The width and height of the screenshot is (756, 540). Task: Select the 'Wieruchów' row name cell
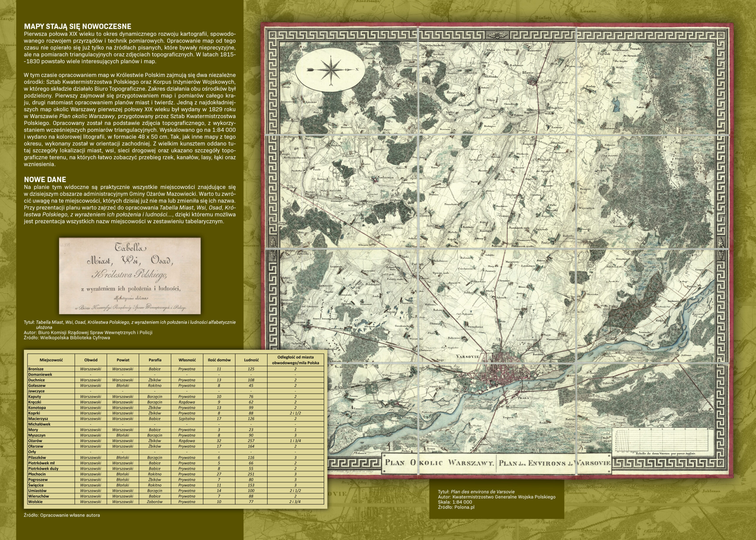tap(51, 496)
